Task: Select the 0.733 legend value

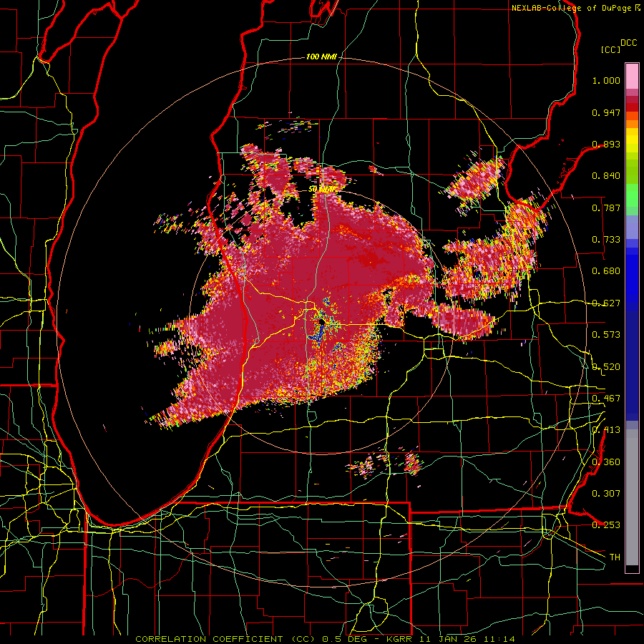Action: (606, 240)
